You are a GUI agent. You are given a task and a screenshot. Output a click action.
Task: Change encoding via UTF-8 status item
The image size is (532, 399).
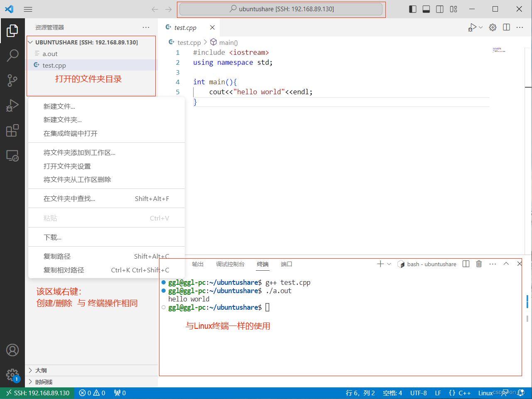click(418, 393)
